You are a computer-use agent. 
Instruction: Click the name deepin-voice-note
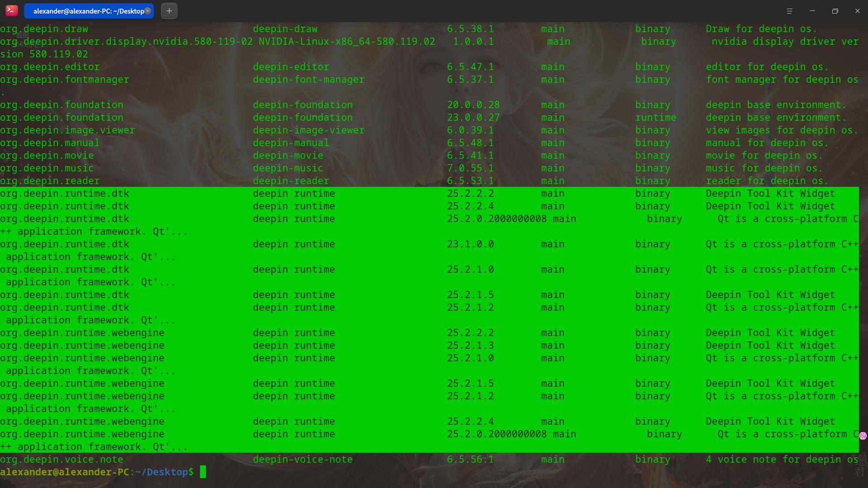303,460
